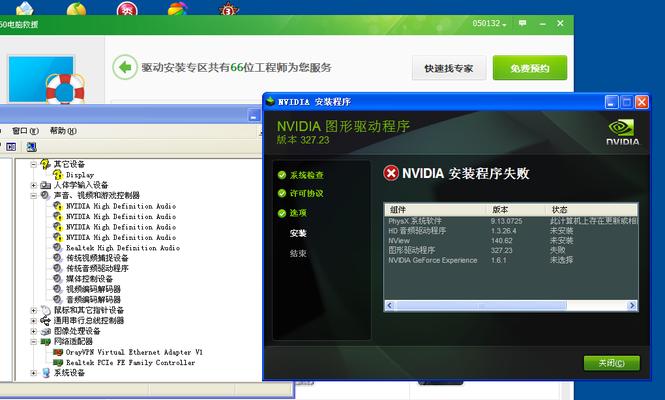Click the NVIDIA logo in installer header
The image size is (665, 400).
coord(622,132)
